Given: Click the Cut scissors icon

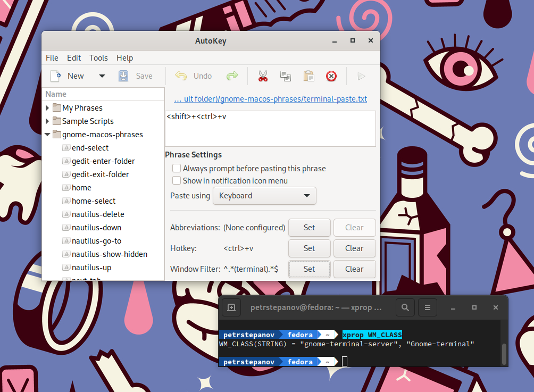Looking at the screenshot, I should coord(263,76).
